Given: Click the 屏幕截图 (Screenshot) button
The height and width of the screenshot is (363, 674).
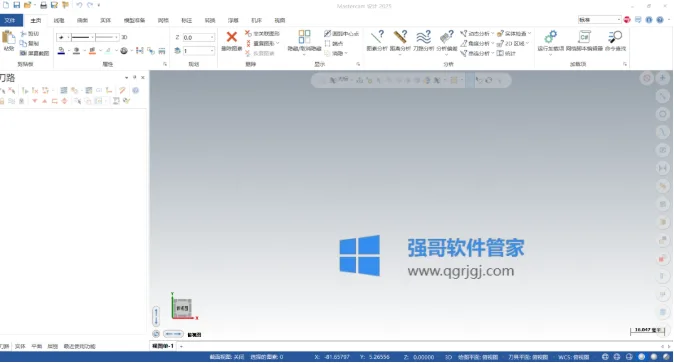Looking at the screenshot, I should coord(34,53).
